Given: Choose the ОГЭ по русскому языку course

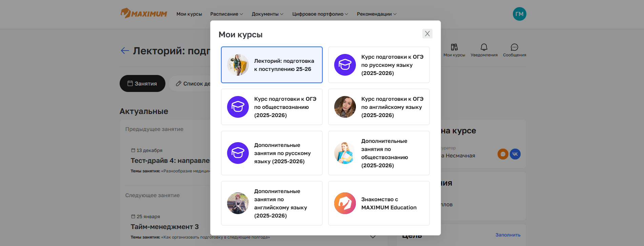Looking at the screenshot, I should pyautogui.click(x=379, y=65).
